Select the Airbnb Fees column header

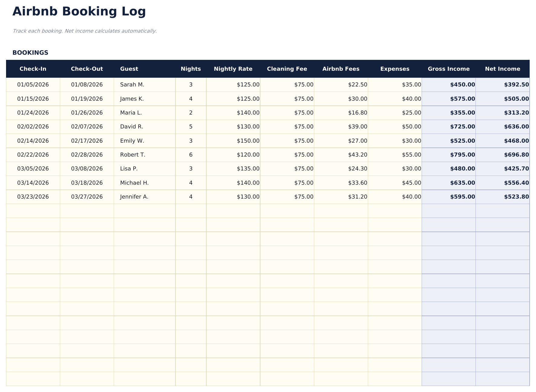coord(341,69)
